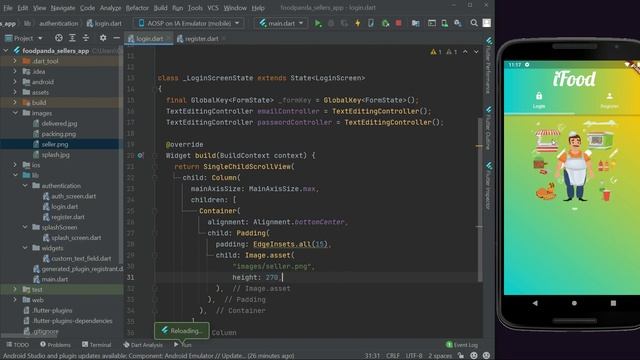Image resolution: width=640 pixels, height=360 pixels.
Task: Open the Project Structure toolbar icon
Action: [x=416, y=23]
